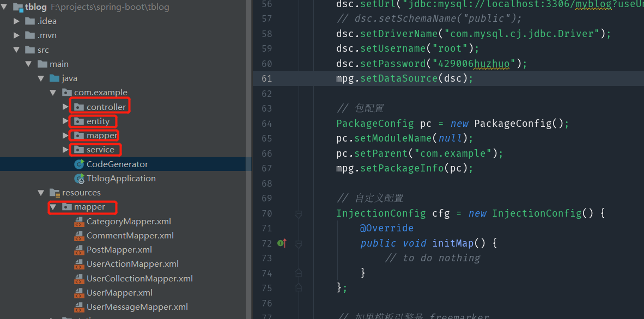Click the "com.example" string in setParent
The height and width of the screenshot is (319, 644).
click(453, 153)
